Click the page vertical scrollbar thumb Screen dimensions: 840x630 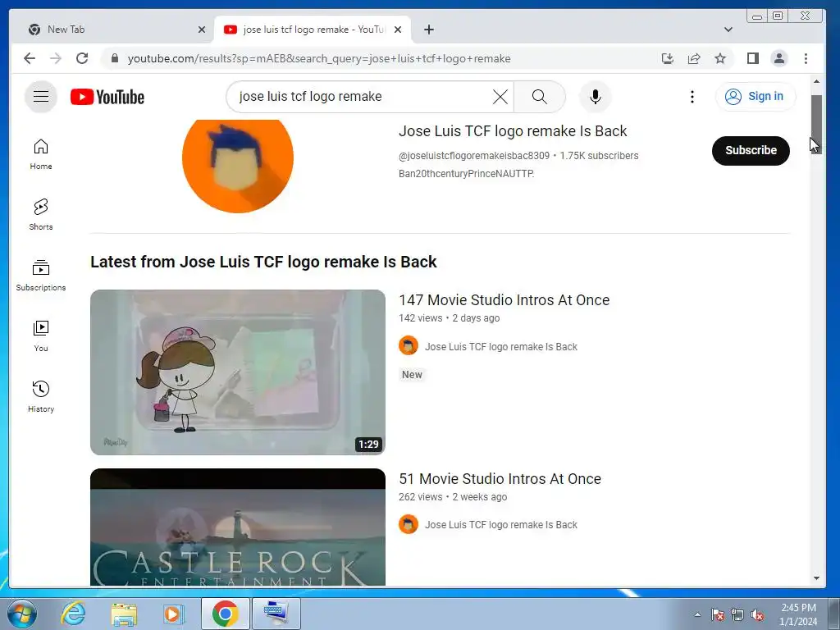point(816,125)
